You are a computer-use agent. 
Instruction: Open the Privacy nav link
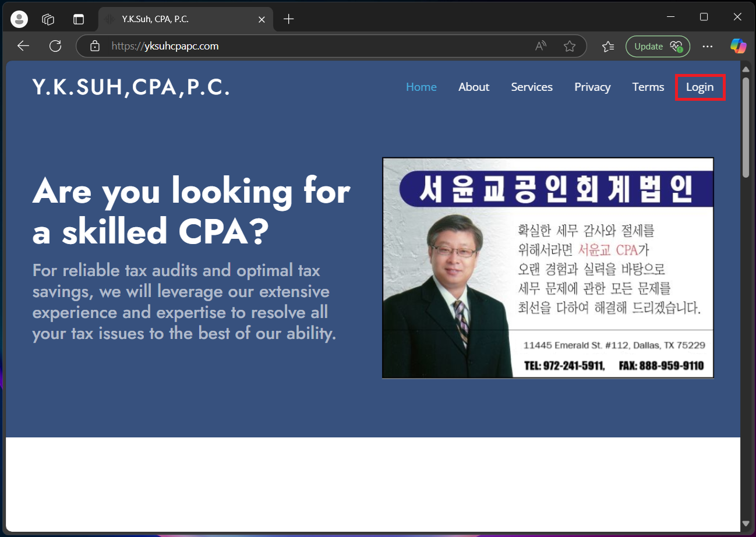click(x=592, y=87)
